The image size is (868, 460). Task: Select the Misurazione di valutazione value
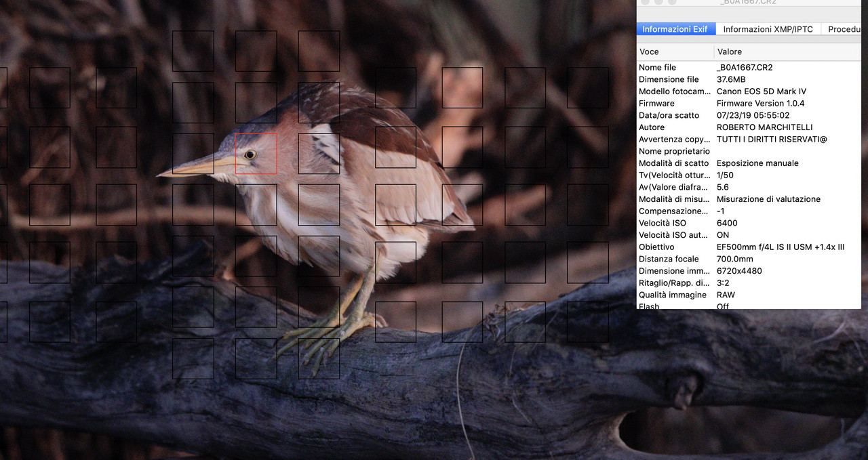click(x=768, y=199)
